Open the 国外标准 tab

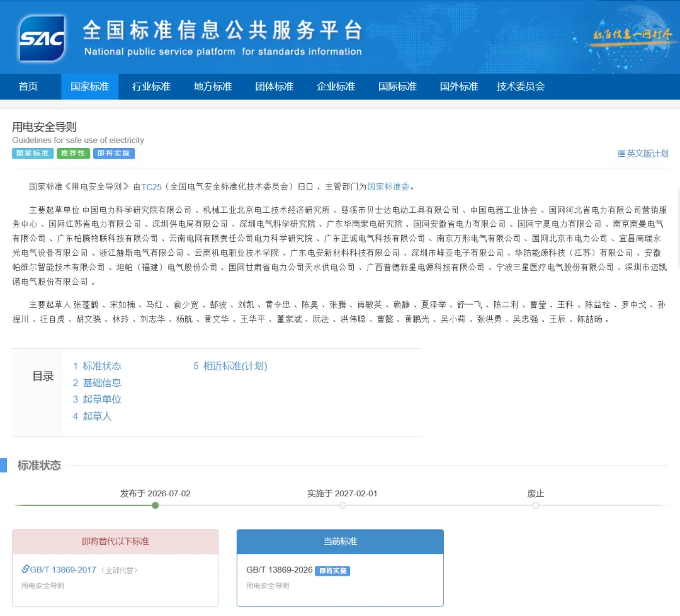[459, 86]
